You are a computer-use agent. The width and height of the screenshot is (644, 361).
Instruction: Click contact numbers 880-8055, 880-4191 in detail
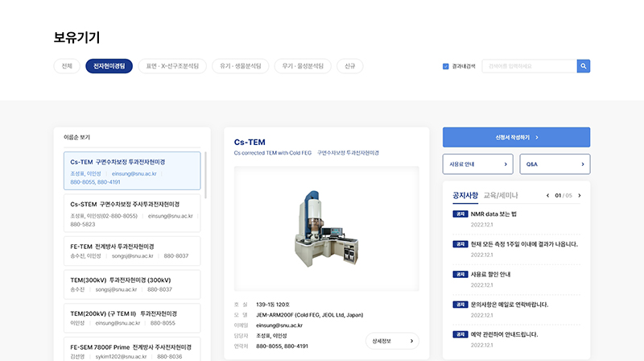[283, 346]
